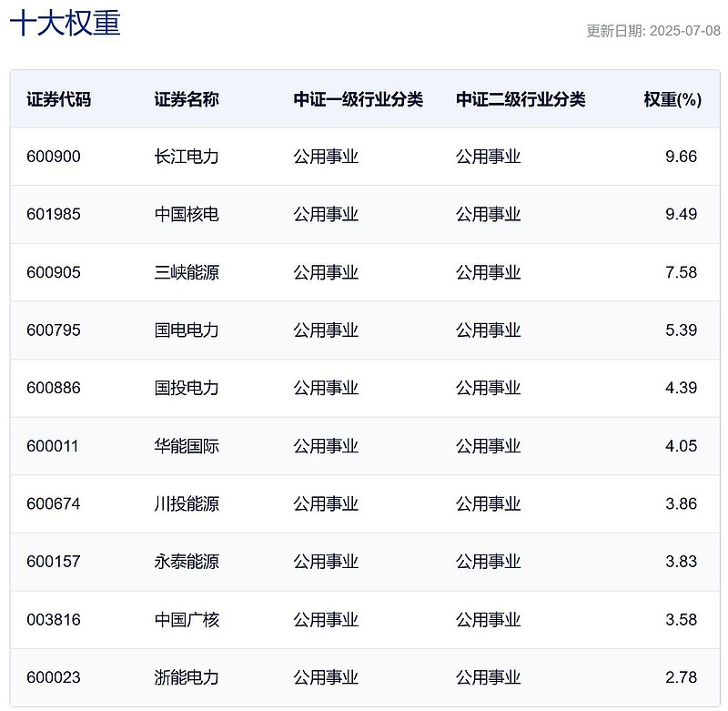Image resolution: width=728 pixels, height=711 pixels.
Task: Select stock name 华能国际
Action: pos(187,446)
